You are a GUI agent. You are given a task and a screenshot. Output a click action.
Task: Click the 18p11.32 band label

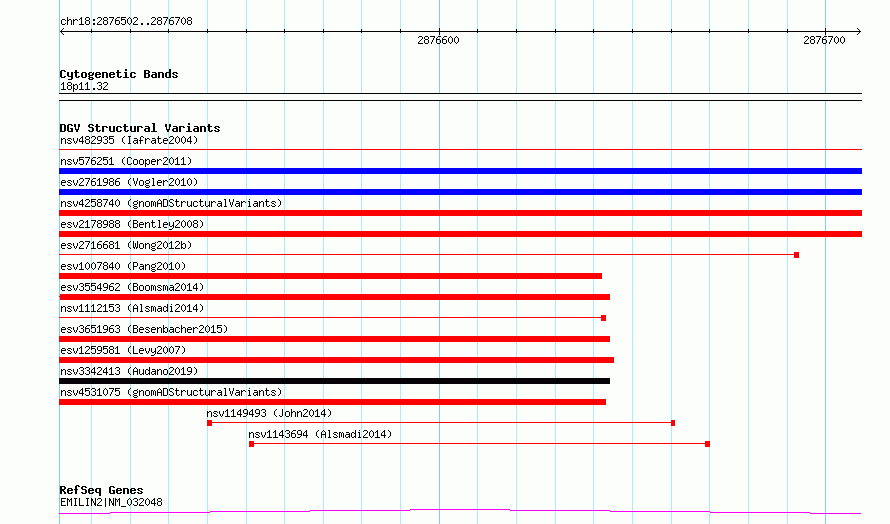[84, 86]
